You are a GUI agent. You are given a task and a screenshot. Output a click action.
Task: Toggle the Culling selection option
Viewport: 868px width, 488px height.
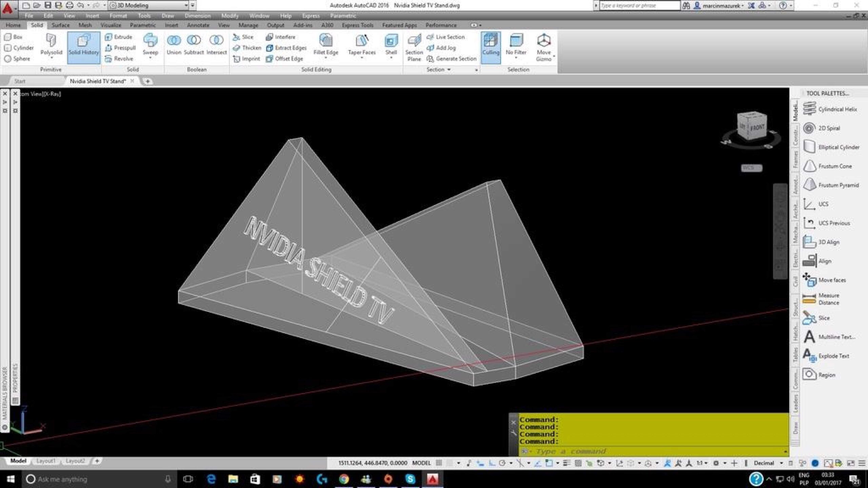(x=491, y=47)
